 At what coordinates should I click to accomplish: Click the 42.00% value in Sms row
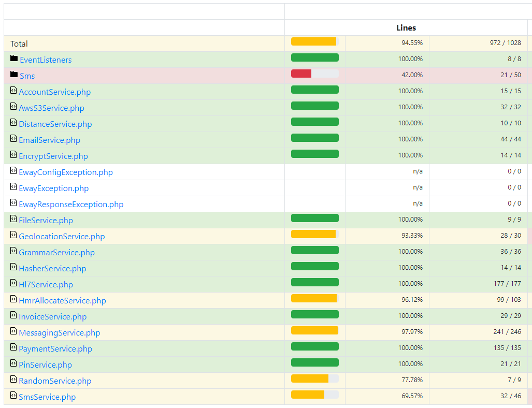click(x=412, y=75)
